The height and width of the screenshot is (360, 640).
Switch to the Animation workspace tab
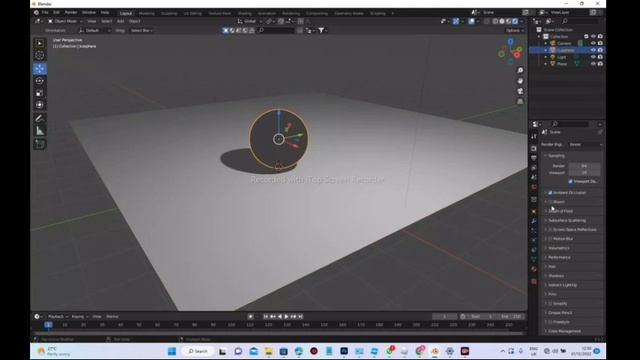(267, 13)
